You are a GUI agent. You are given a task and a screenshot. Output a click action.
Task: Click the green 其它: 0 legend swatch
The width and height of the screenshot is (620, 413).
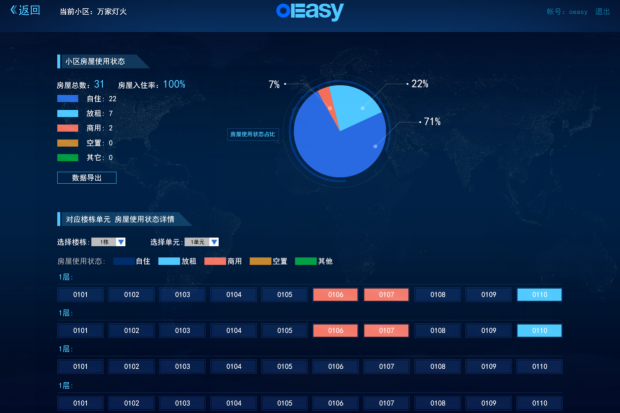(x=68, y=157)
